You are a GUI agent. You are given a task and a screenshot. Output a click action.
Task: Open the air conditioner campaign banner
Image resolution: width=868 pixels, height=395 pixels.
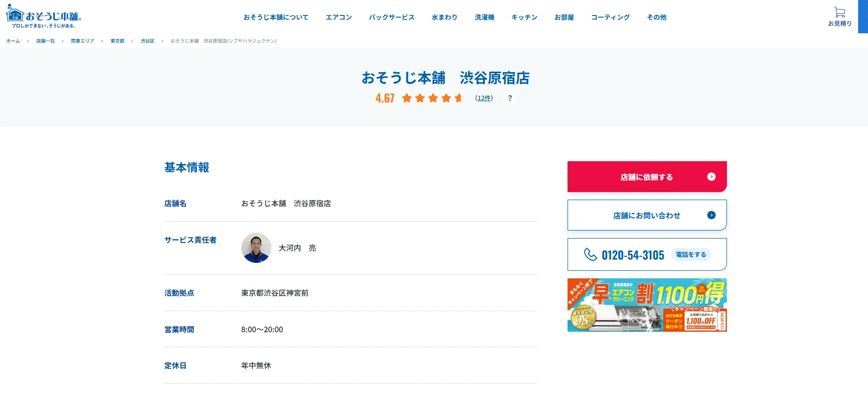(647, 305)
